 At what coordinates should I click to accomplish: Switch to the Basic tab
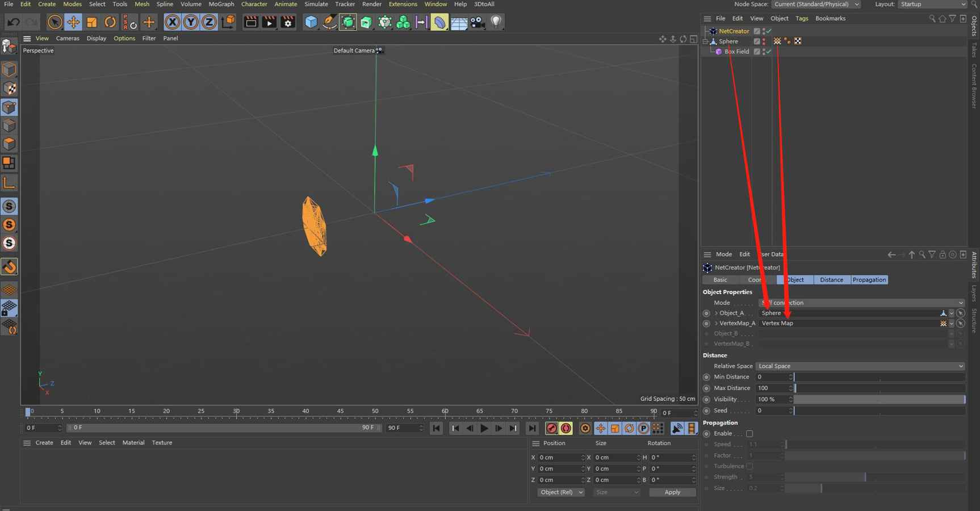720,280
